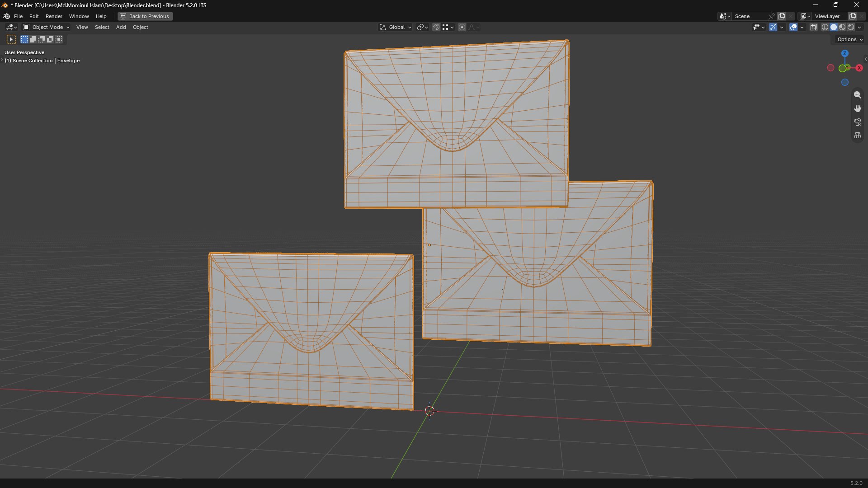The width and height of the screenshot is (868, 488).
Task: Open the Object menu
Action: coord(140,27)
